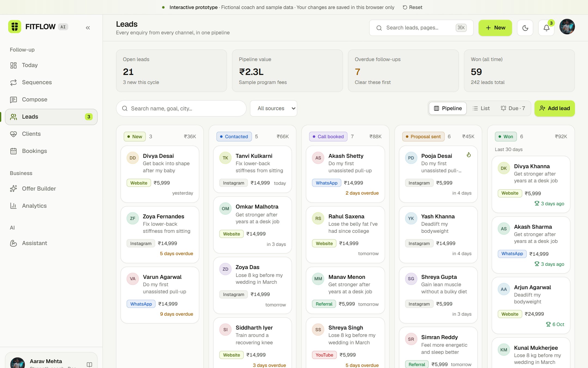The width and height of the screenshot is (588, 368).
Task: Open the user profile avatar
Action: click(567, 27)
